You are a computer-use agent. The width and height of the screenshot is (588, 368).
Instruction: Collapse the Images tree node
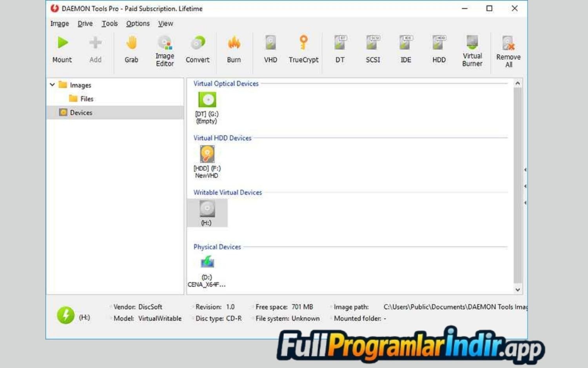pos(52,85)
